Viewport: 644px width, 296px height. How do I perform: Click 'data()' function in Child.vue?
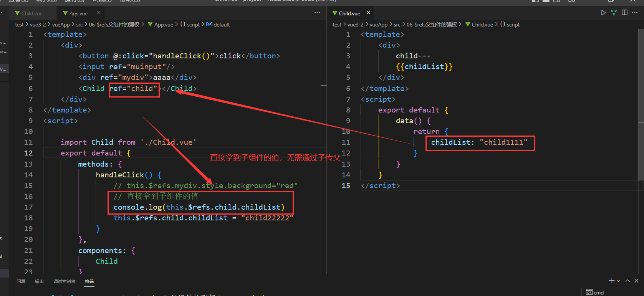point(409,121)
